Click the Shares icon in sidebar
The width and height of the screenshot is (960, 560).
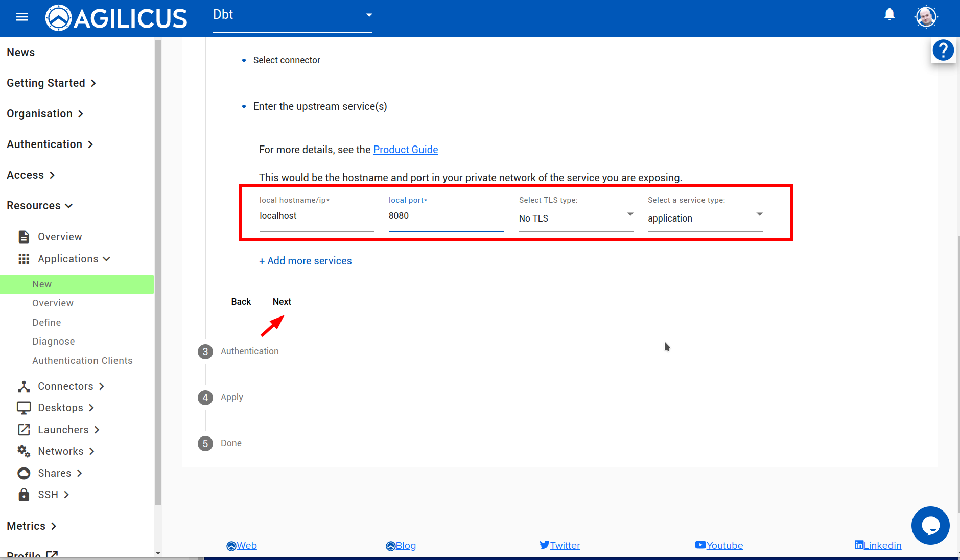tap(23, 473)
